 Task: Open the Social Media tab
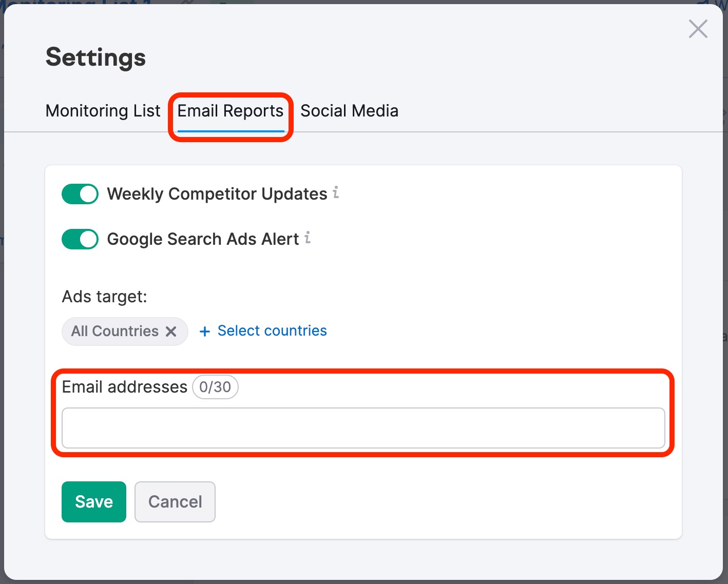click(349, 111)
